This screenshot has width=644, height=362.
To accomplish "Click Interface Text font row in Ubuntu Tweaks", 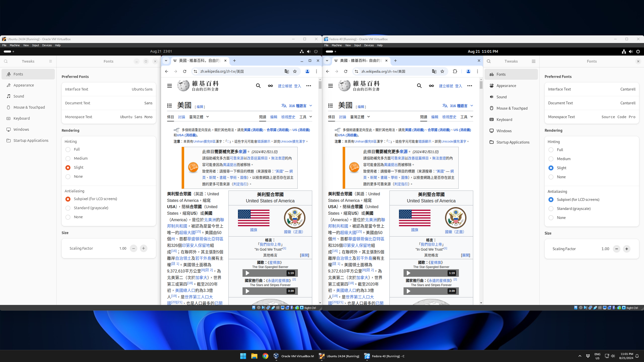I will pyautogui.click(x=109, y=89).
